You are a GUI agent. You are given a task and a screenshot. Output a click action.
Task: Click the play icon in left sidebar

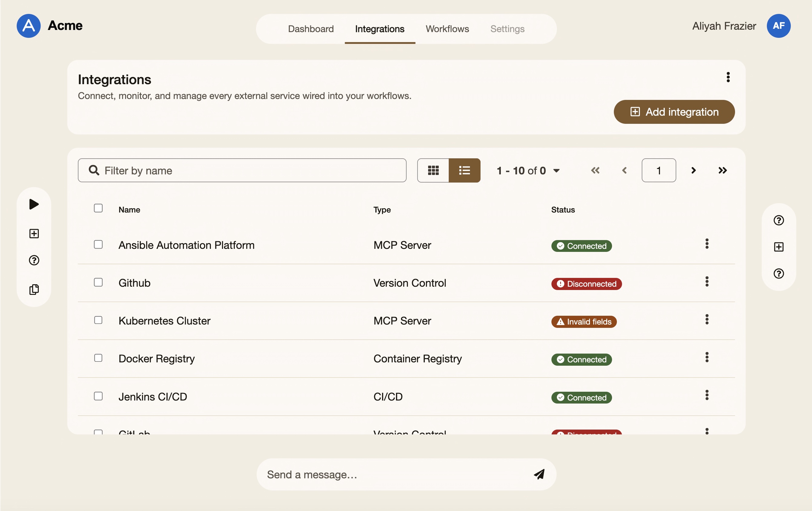pyautogui.click(x=34, y=204)
